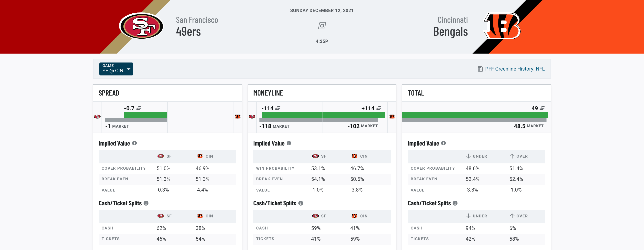
Task: Click the TOTAL panel heading
Action: point(416,93)
